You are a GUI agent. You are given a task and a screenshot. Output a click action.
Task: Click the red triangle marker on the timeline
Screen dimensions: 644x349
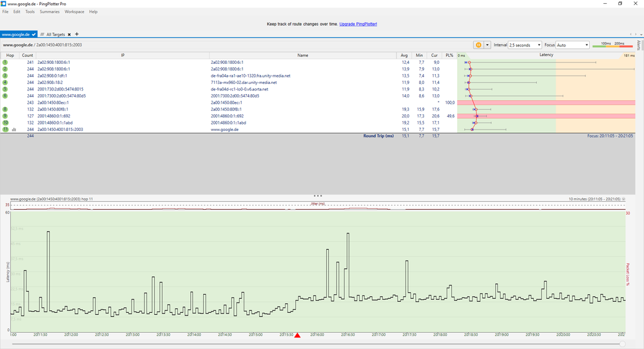(297, 335)
